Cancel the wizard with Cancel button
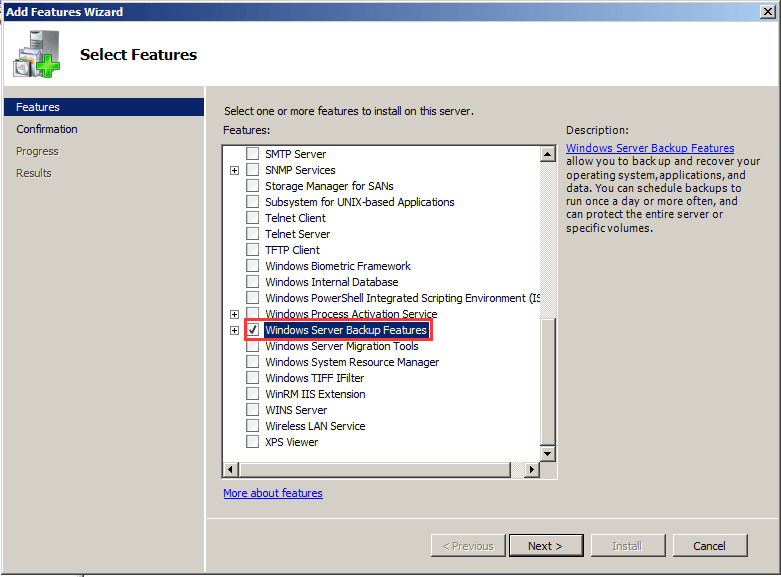 [x=709, y=546]
